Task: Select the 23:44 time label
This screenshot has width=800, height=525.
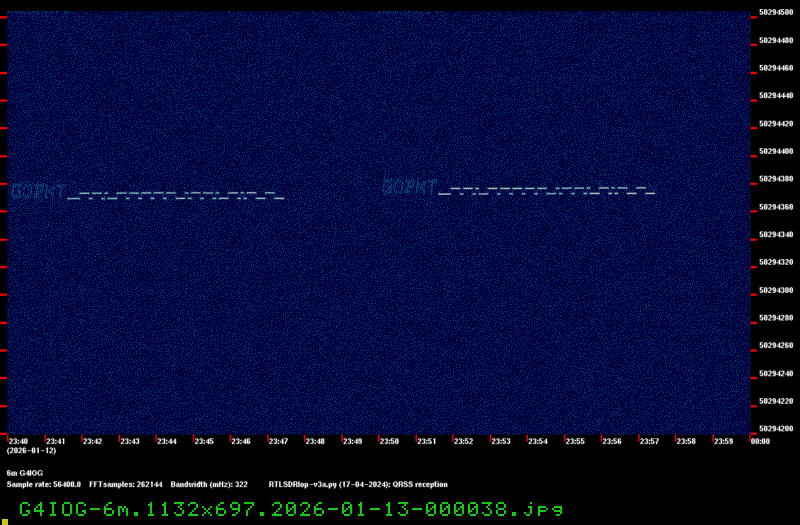Action: tap(167, 441)
